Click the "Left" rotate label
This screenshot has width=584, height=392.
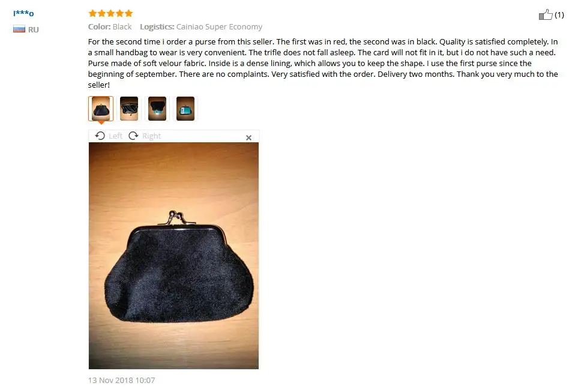tap(115, 136)
